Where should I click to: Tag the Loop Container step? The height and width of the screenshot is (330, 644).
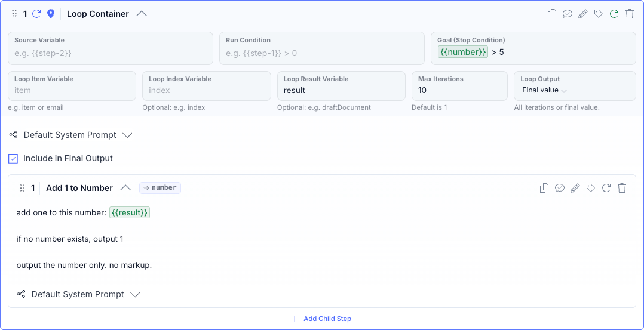coord(599,14)
